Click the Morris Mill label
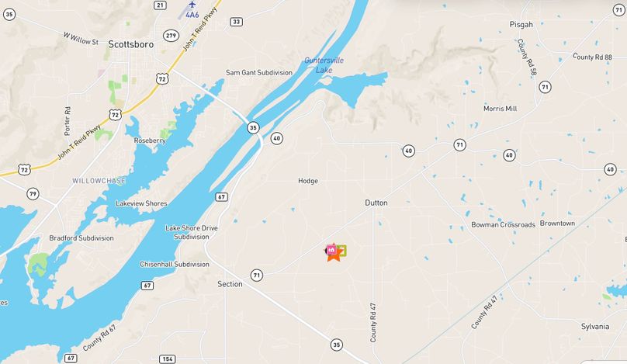 point(501,109)
